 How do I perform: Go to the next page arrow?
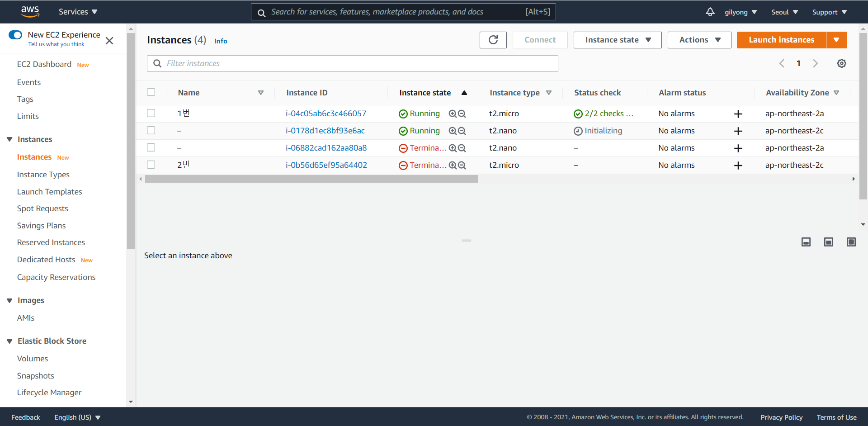815,63
